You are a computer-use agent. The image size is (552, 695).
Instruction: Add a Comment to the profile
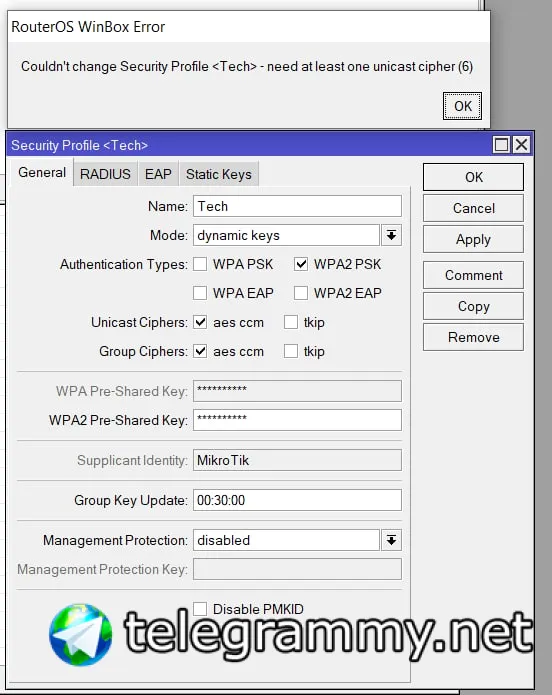(473, 275)
